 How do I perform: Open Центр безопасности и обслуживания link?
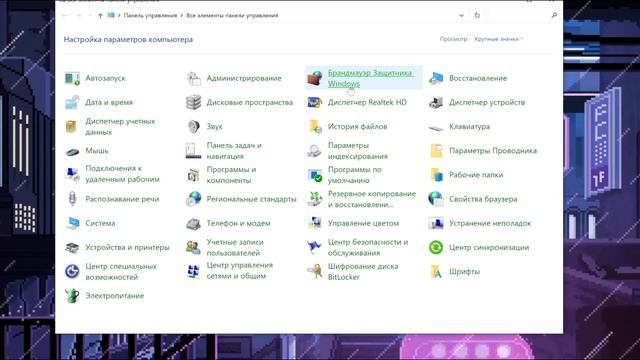[368, 247]
